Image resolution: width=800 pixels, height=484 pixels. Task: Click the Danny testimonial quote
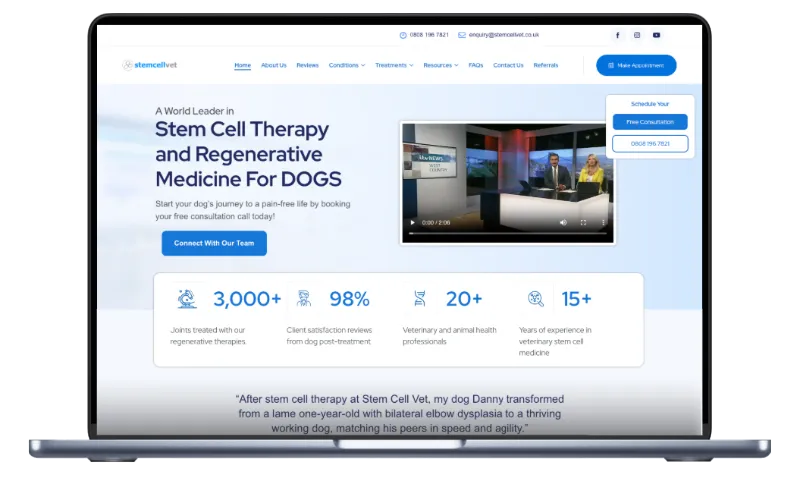click(x=399, y=414)
